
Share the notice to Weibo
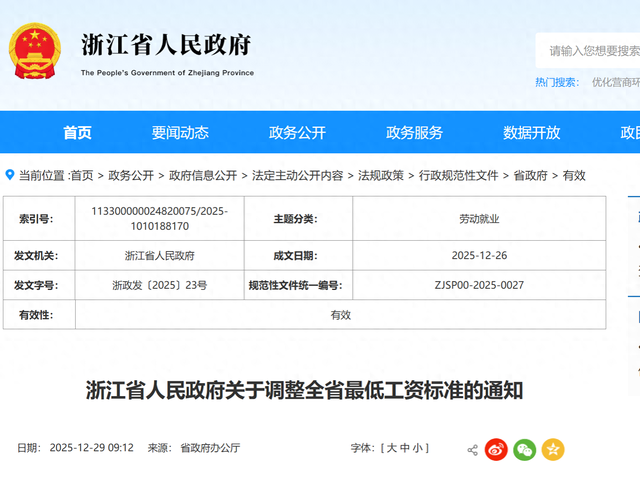click(x=496, y=450)
